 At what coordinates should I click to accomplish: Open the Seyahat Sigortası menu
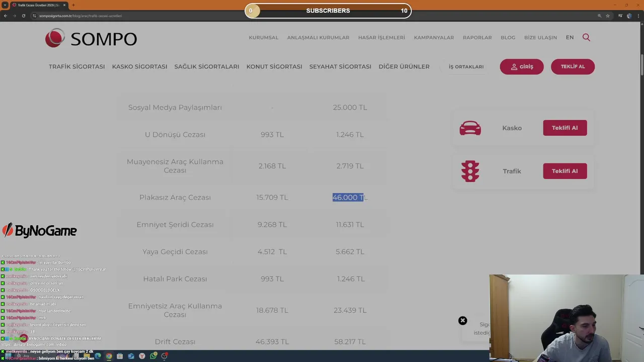pos(340,66)
